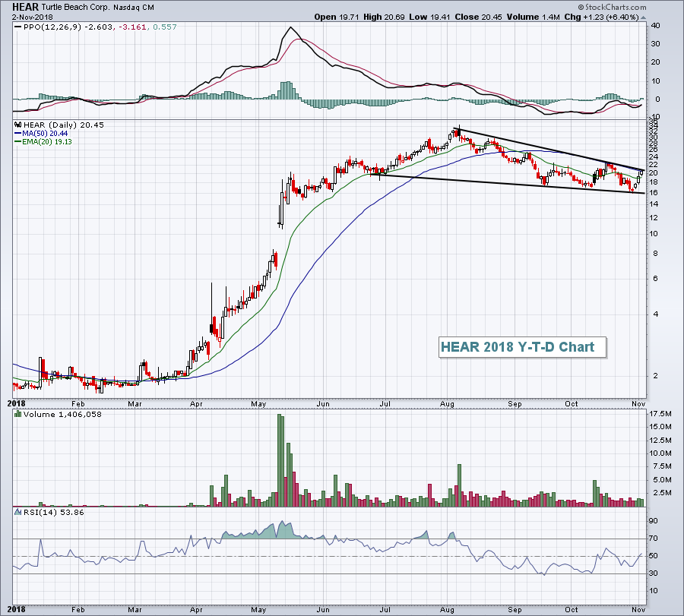Click the small up arrow after Chg

644,17
